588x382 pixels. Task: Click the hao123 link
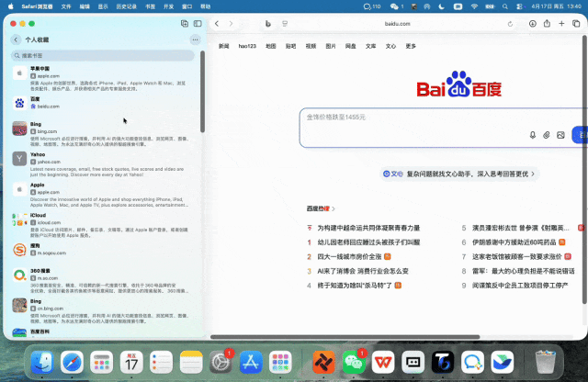[x=247, y=46]
